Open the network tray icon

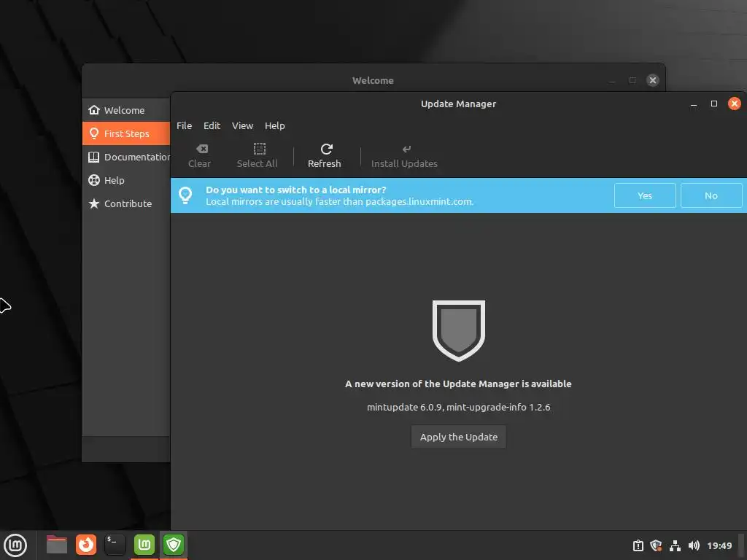point(675,545)
